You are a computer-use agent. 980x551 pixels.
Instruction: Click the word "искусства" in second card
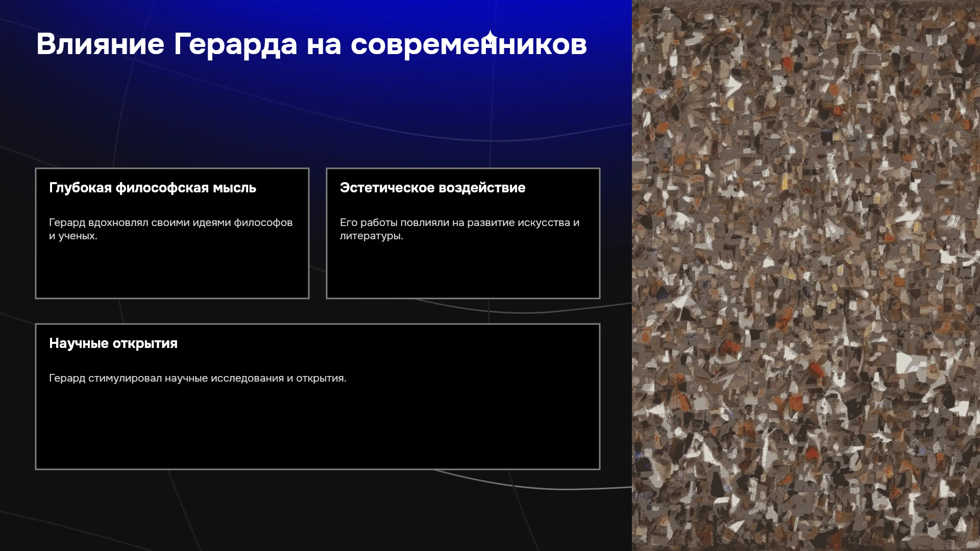(x=545, y=222)
